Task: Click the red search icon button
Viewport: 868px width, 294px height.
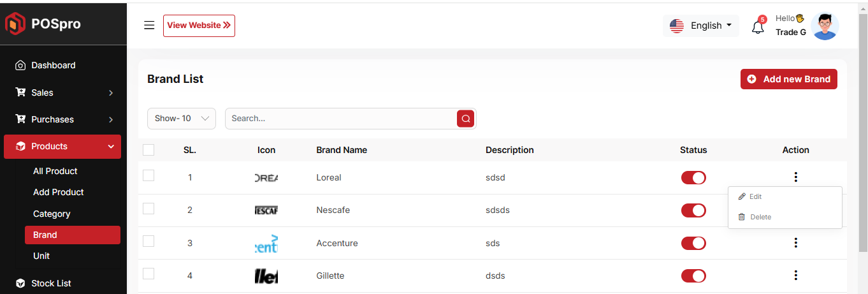Action: pos(466,119)
